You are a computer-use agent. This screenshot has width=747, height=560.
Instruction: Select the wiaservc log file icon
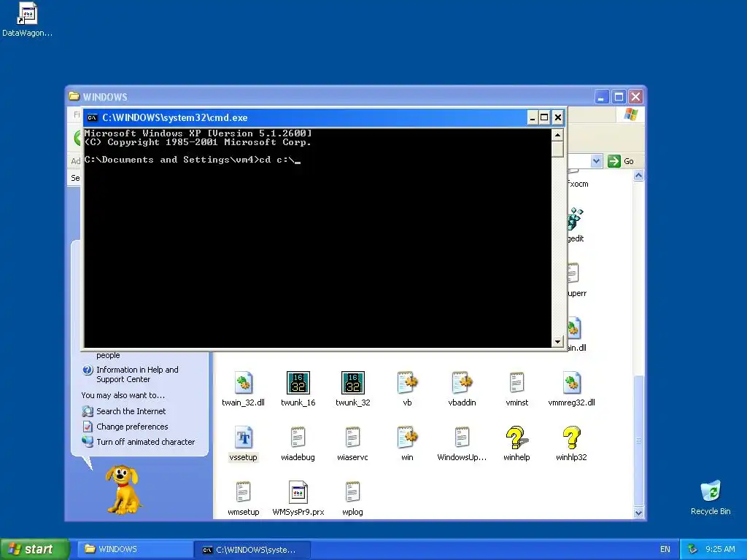pyautogui.click(x=352, y=437)
